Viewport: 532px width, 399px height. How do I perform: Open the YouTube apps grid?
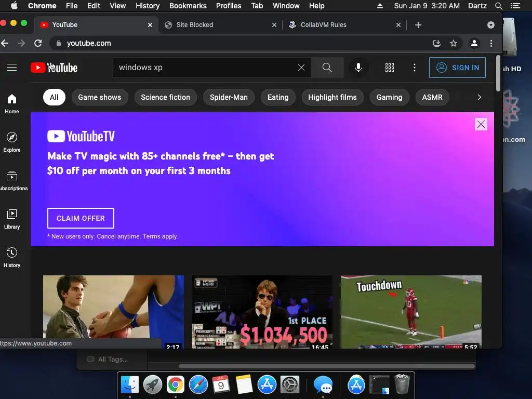coord(390,68)
